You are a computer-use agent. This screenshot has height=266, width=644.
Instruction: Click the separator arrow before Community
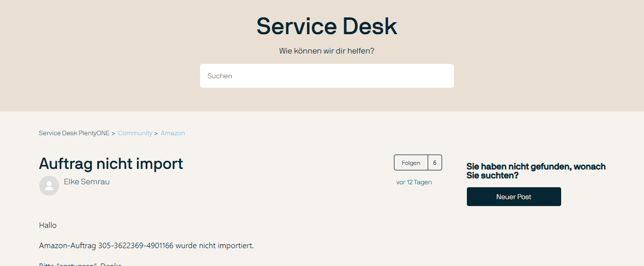[x=113, y=133]
